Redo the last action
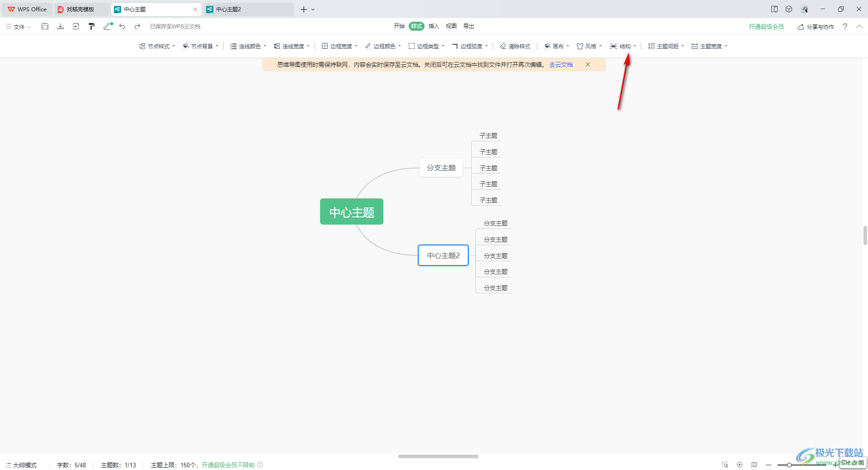 tap(137, 26)
